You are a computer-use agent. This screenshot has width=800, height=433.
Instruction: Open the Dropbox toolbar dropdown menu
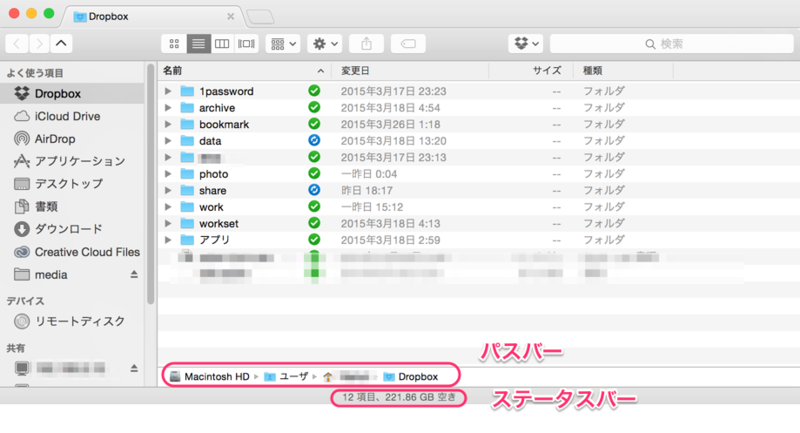point(526,44)
